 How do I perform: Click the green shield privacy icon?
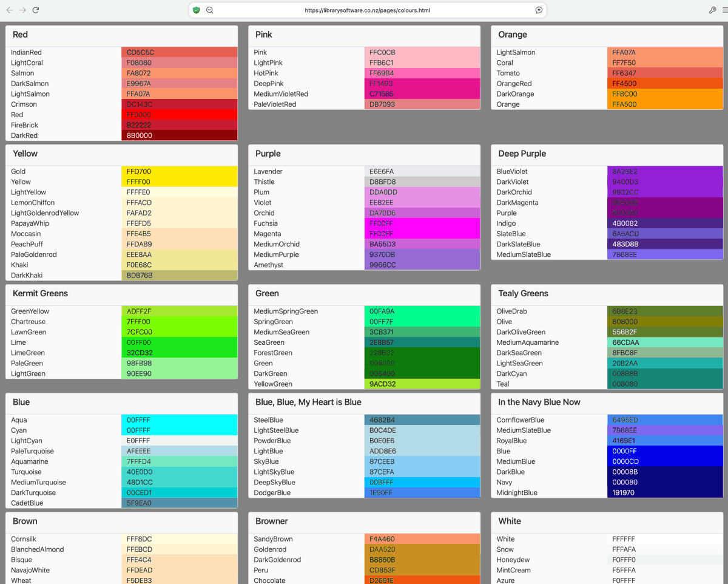coord(195,10)
